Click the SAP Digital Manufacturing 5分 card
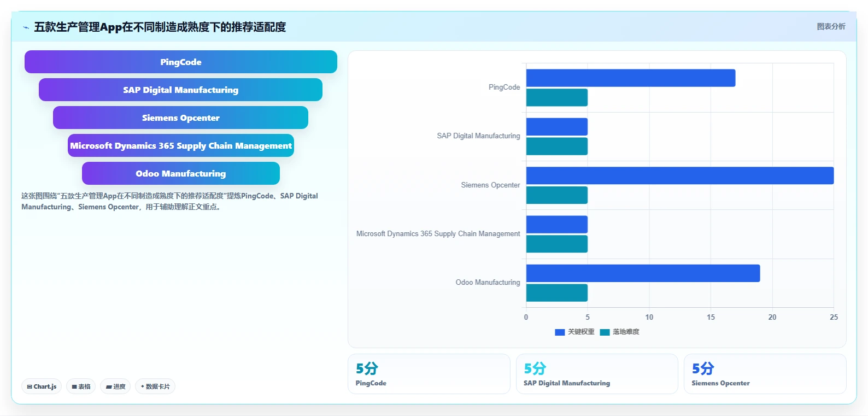 (597, 374)
